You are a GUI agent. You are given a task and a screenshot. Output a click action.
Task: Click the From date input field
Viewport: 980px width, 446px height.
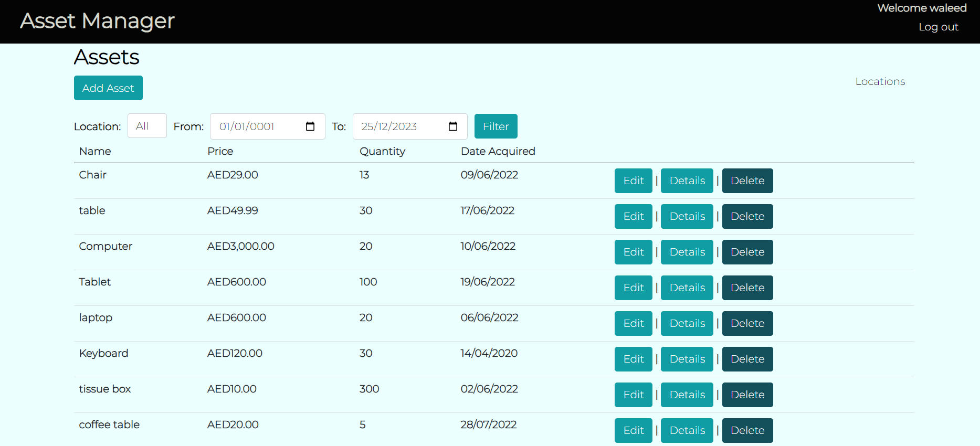pos(257,126)
